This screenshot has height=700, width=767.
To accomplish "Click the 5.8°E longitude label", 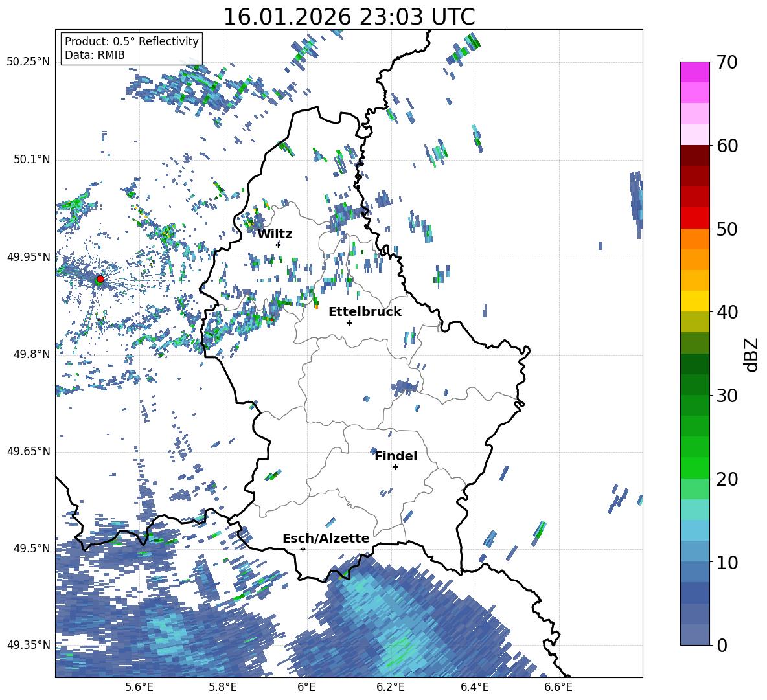I will [223, 687].
